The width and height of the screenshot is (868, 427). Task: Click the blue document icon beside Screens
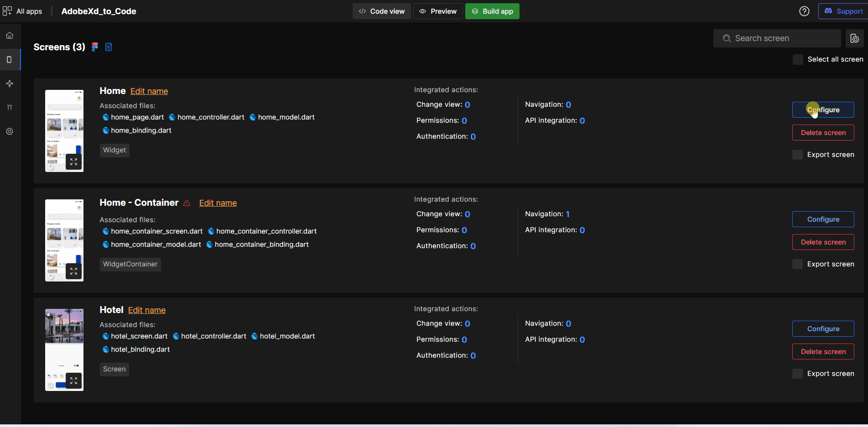[x=109, y=47]
